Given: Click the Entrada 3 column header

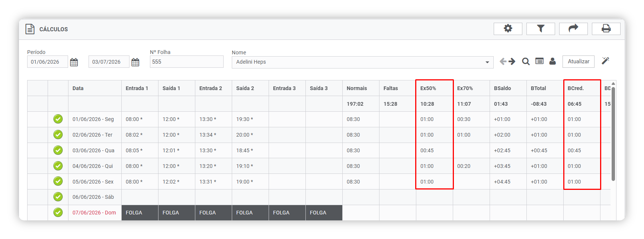Looking at the screenshot, I should (x=287, y=88).
